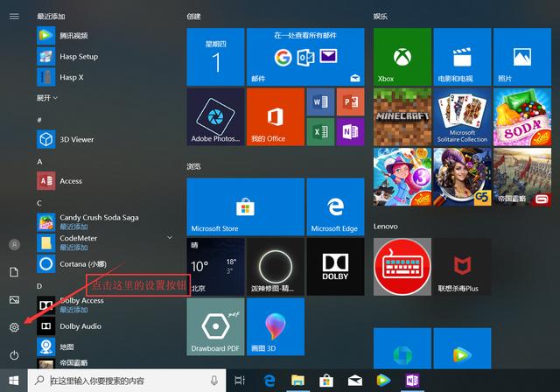Screen dimensions: 560x392
Task: Open 我的 Office tile
Action: [x=276, y=116]
